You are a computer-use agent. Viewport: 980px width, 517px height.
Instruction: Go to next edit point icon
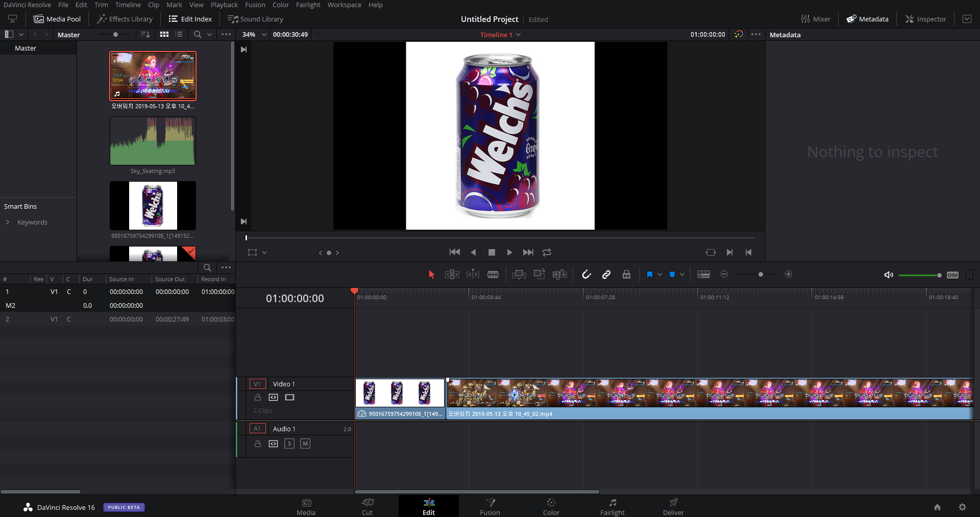(730, 252)
